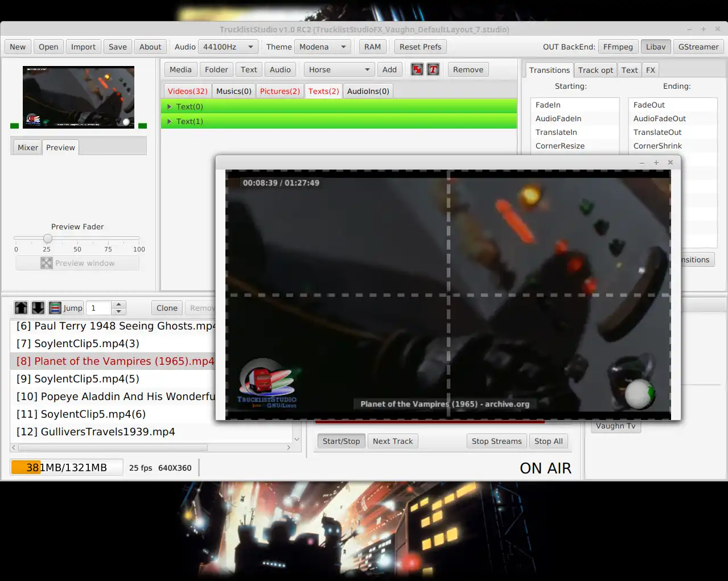Viewport: 728px width, 581px height.
Task: Switch to the AudioIns(0) tab
Action: click(368, 91)
